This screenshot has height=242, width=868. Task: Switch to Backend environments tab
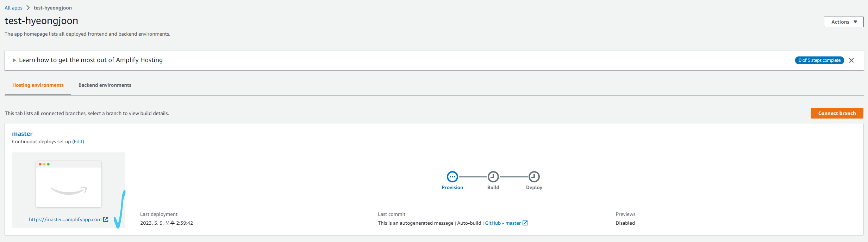pos(105,85)
